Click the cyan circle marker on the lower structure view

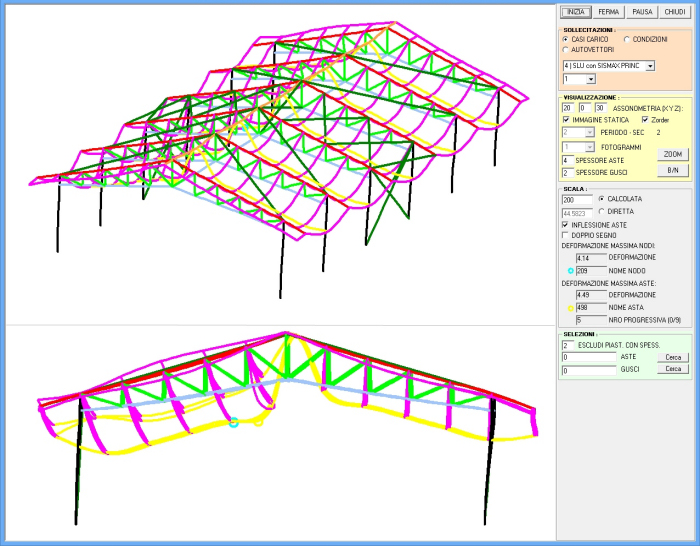(x=234, y=423)
